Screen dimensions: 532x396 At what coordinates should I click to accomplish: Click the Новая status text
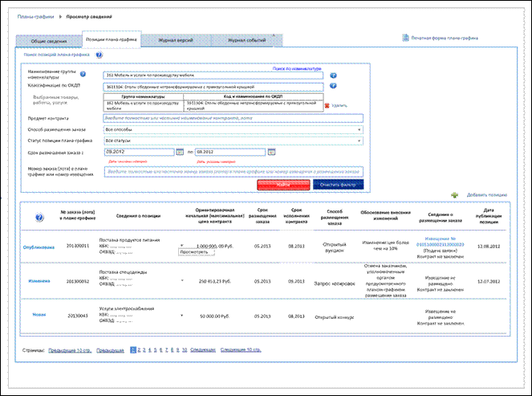coord(39,315)
